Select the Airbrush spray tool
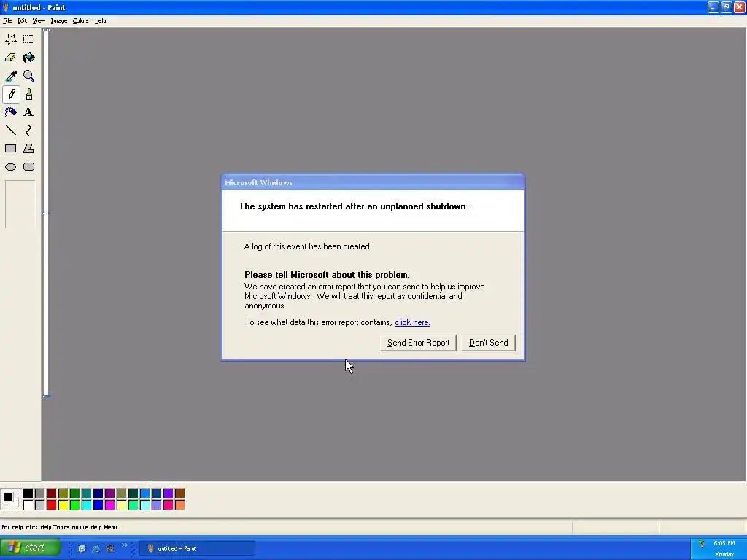Image resolution: width=747 pixels, height=560 pixels. tap(10, 112)
